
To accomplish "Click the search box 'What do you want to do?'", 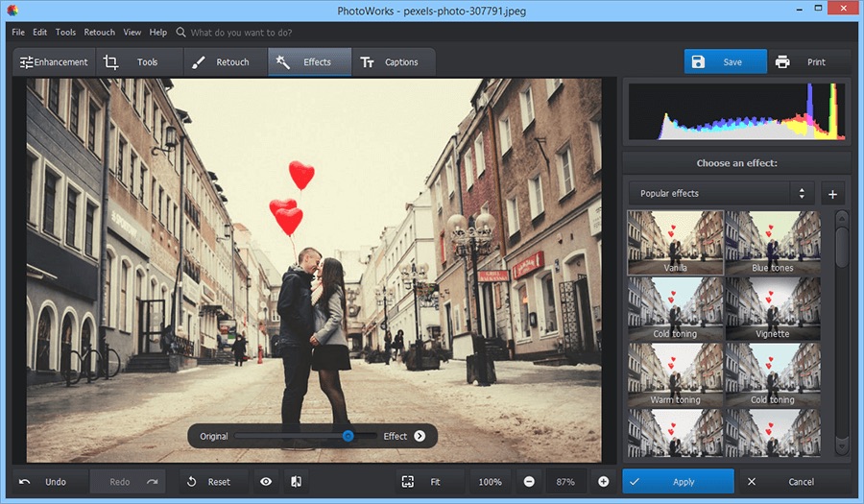I will (240, 32).
